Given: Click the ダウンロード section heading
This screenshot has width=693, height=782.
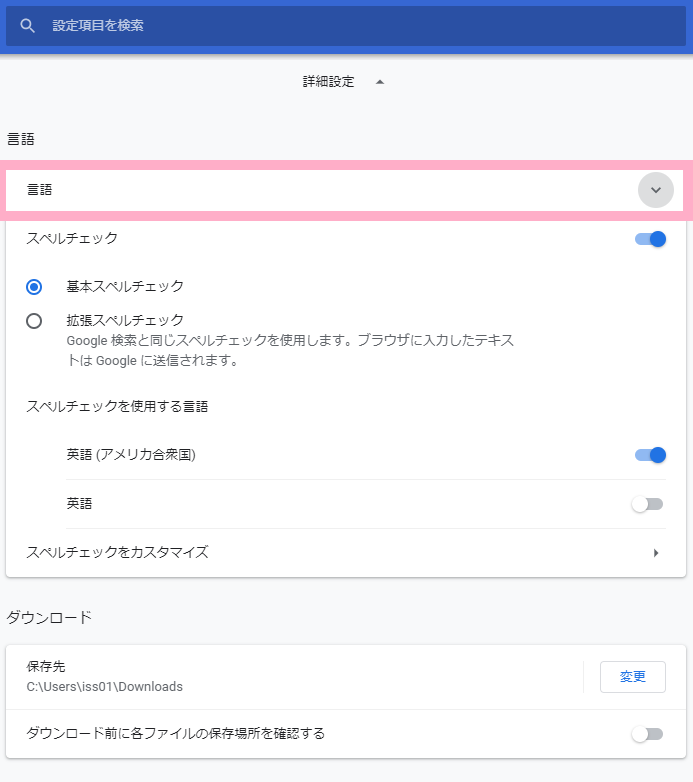Looking at the screenshot, I should pyautogui.click(x=49, y=618).
